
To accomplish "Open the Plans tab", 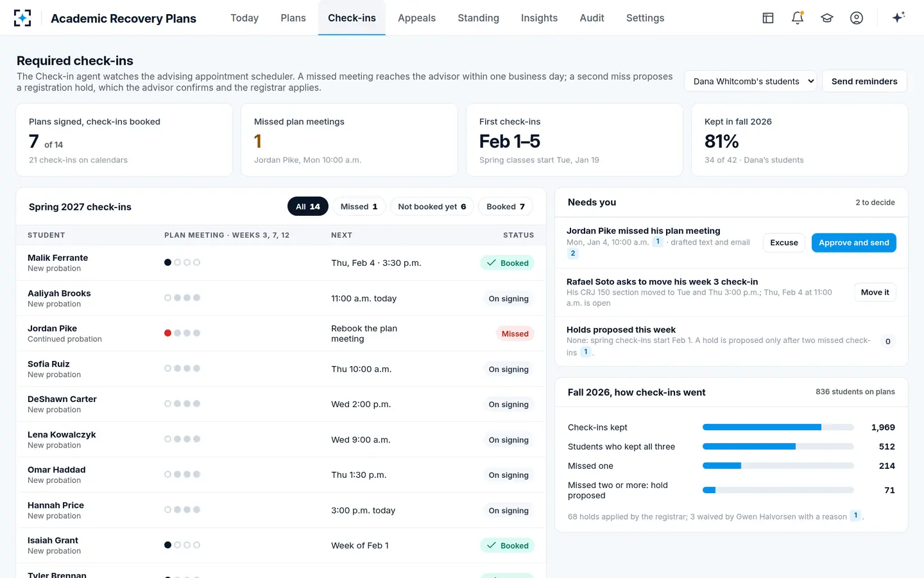I will tap(293, 18).
